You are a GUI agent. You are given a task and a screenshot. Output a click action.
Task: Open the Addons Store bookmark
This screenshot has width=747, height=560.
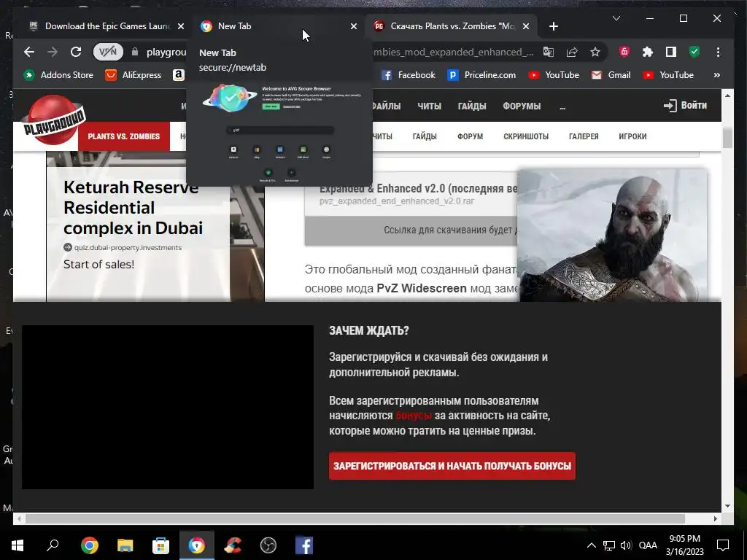58,75
